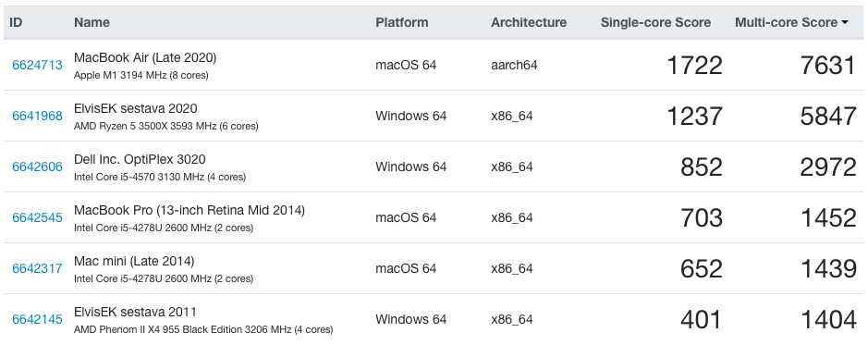
Task: Click the Platform column header
Action: pos(401,23)
